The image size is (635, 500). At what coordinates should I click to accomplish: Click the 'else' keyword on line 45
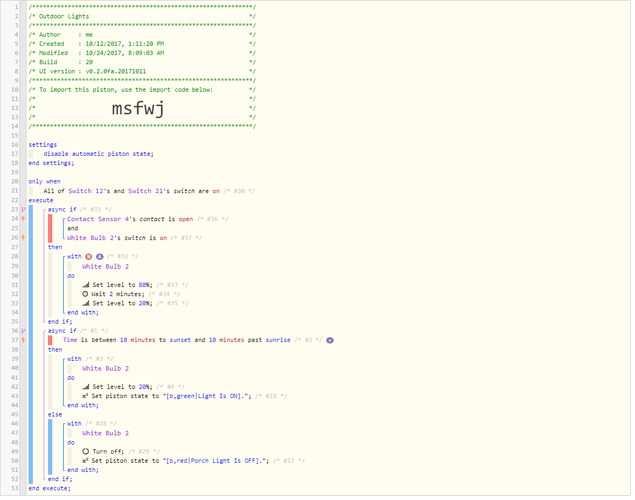[55, 415]
